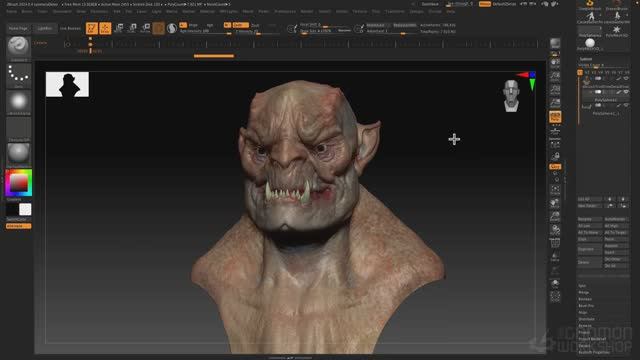The width and height of the screenshot is (640, 360).
Task: Hide the first subtool with its eye
Action: tap(626, 78)
